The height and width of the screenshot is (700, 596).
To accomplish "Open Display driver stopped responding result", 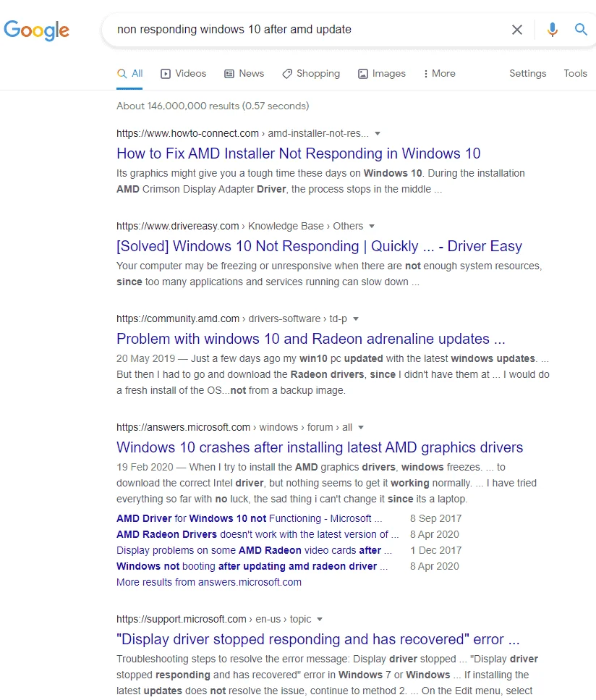I will pyautogui.click(x=318, y=639).
